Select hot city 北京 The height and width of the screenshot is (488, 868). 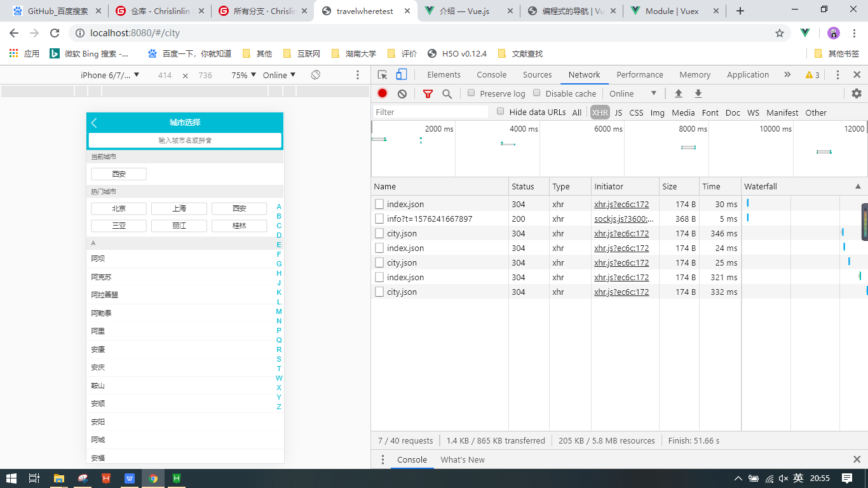(119, 208)
